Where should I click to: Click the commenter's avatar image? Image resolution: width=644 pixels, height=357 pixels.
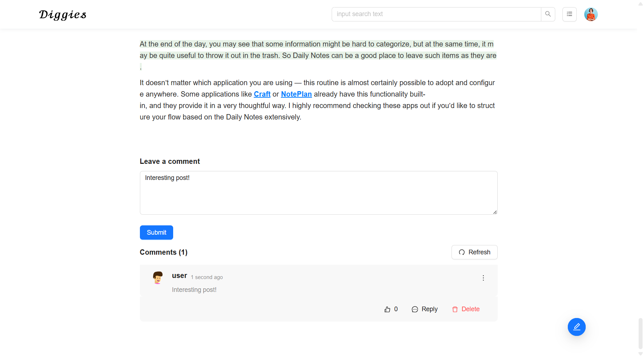pos(158,278)
